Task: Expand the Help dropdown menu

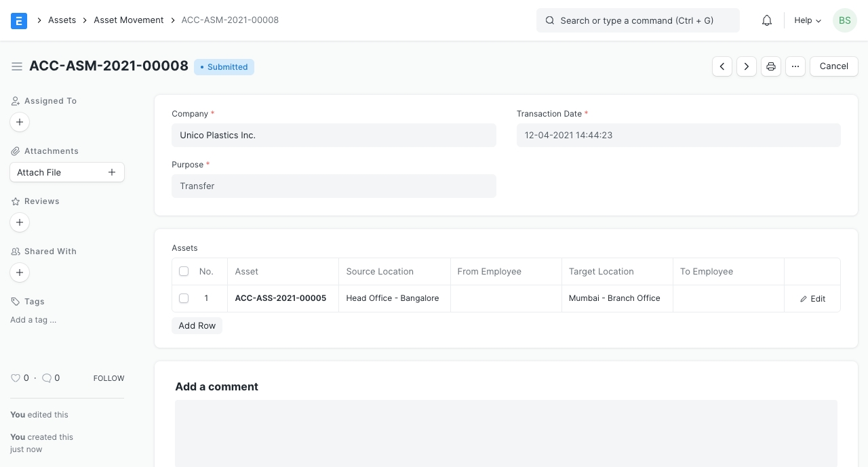Action: pos(808,20)
